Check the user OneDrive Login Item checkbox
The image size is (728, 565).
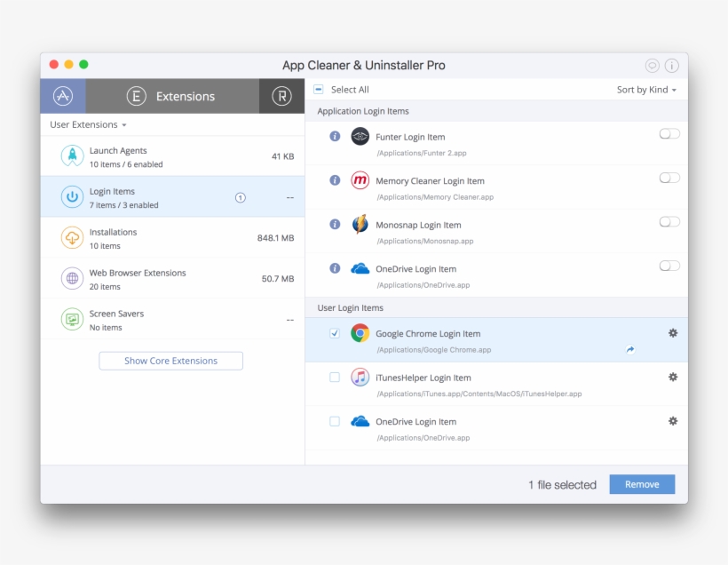[335, 421]
